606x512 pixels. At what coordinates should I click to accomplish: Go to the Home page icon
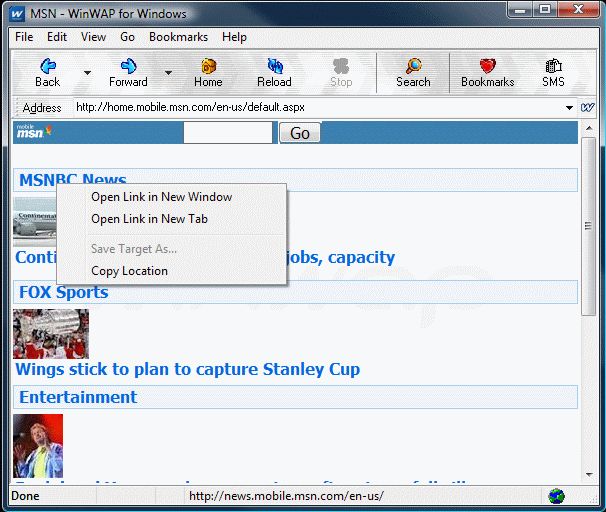coord(208,66)
